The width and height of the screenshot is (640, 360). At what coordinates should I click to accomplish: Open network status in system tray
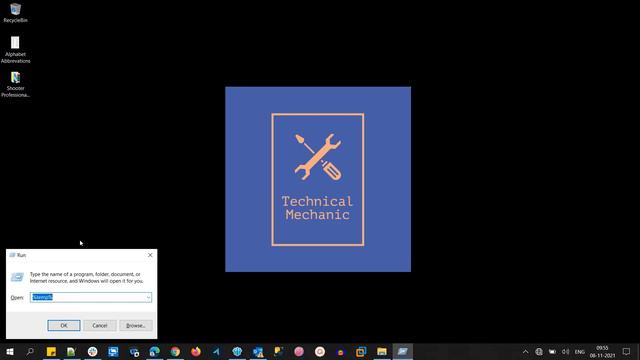click(539, 351)
